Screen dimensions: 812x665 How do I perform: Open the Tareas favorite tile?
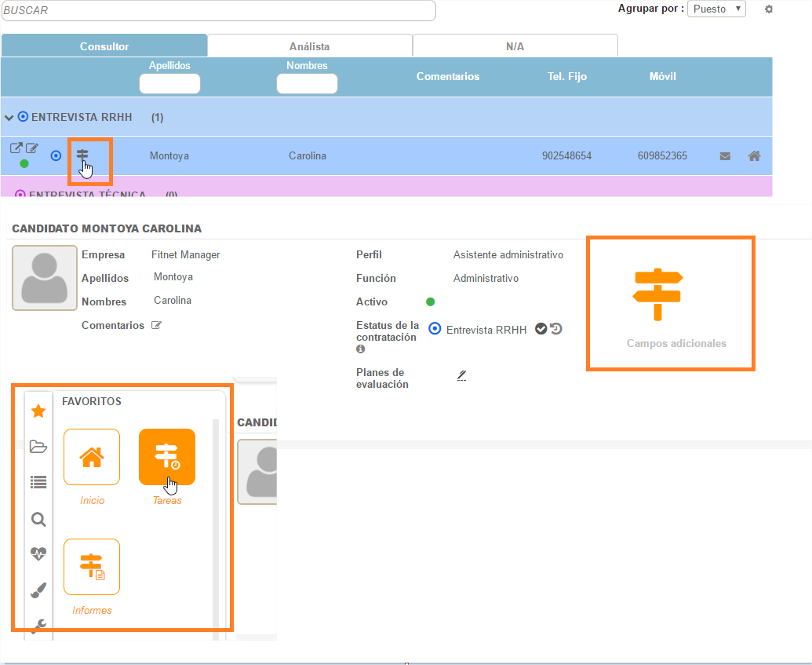167,457
